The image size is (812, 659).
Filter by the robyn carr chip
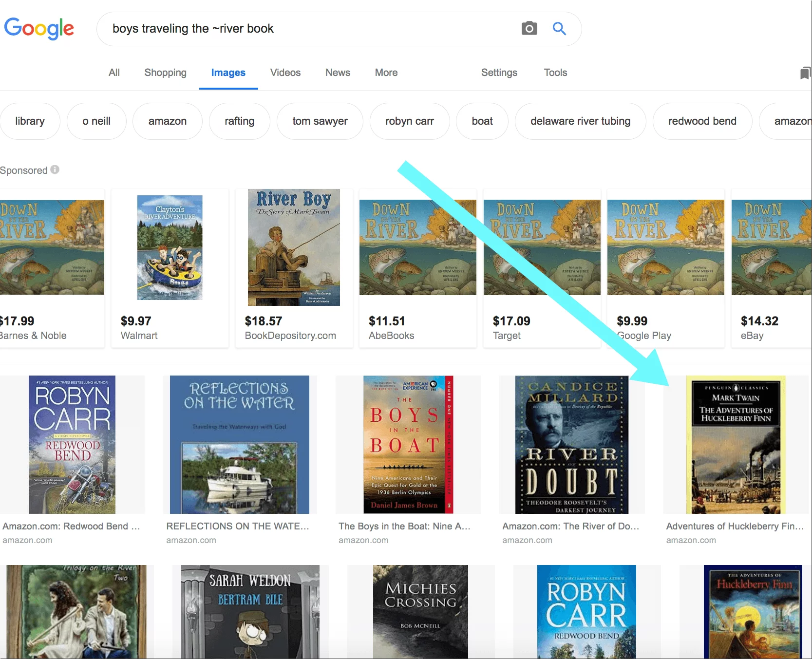click(x=410, y=121)
